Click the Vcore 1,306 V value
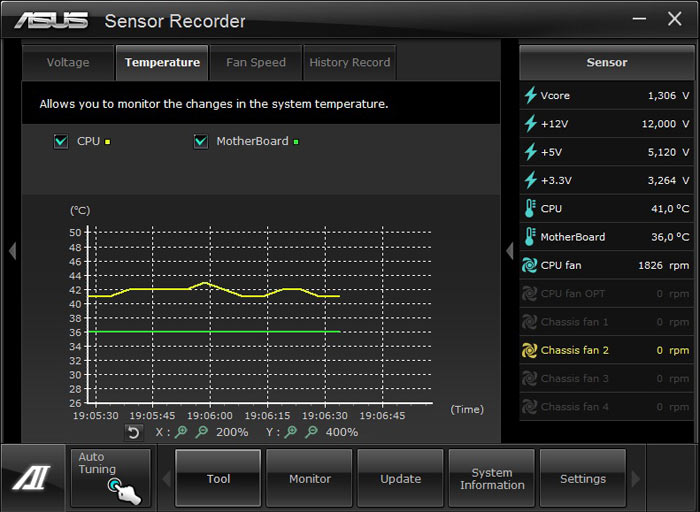The height and width of the screenshot is (512, 700). click(668, 96)
